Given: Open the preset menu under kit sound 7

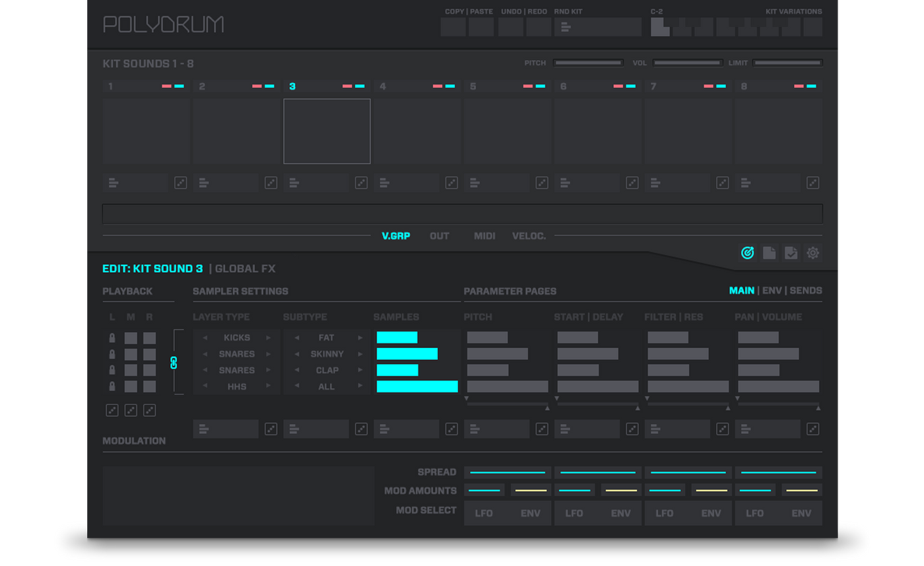Looking at the screenshot, I should (x=678, y=183).
